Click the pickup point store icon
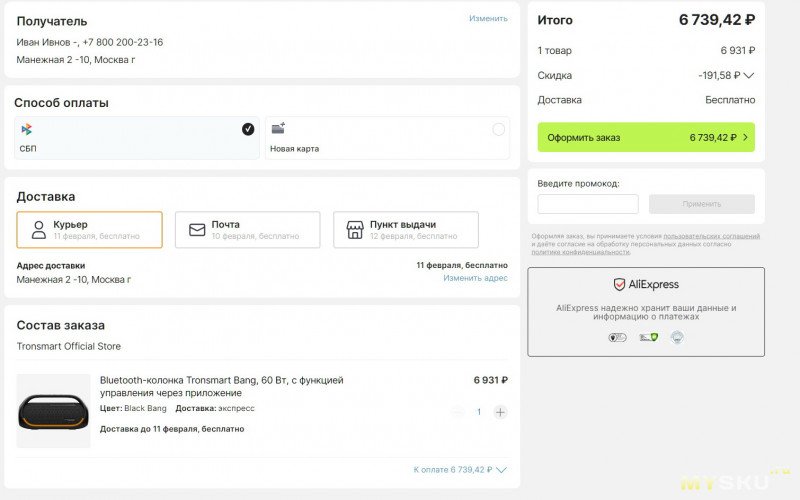 [x=354, y=230]
